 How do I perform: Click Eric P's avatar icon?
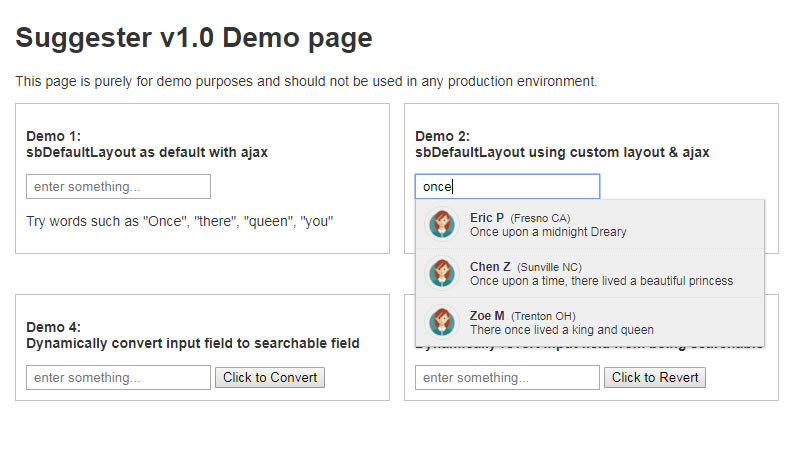[441, 224]
